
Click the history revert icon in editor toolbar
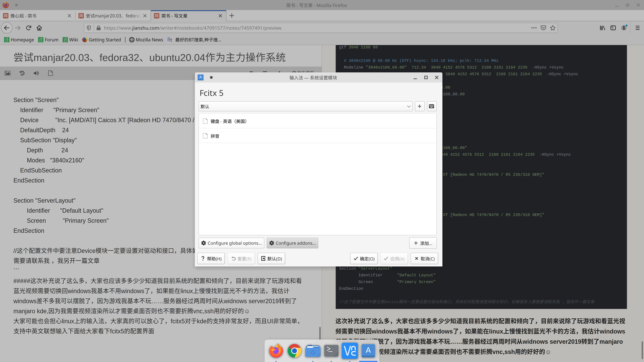22,73
